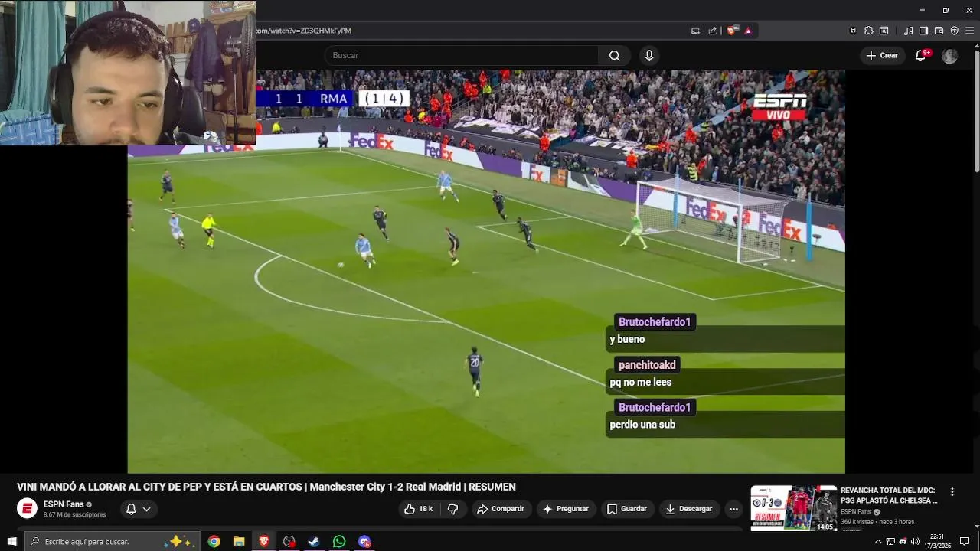Expand the system tray hidden icons chevron
The width and height of the screenshot is (980, 551).
click(878, 541)
